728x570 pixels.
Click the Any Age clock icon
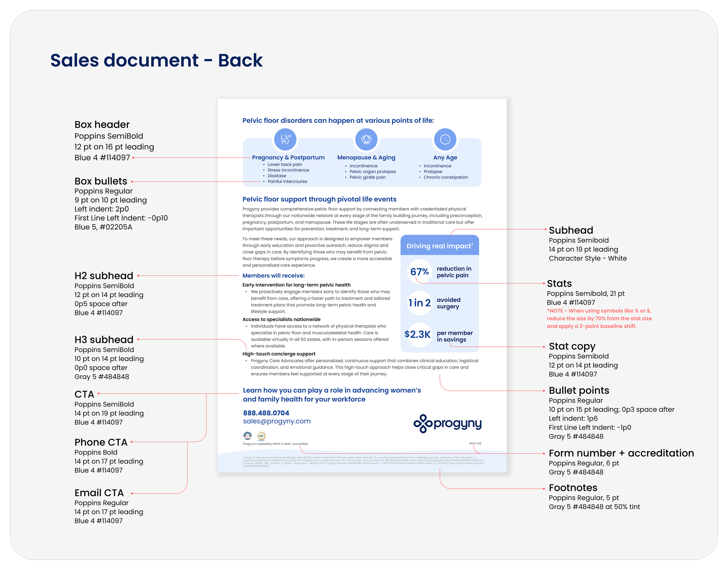(445, 139)
